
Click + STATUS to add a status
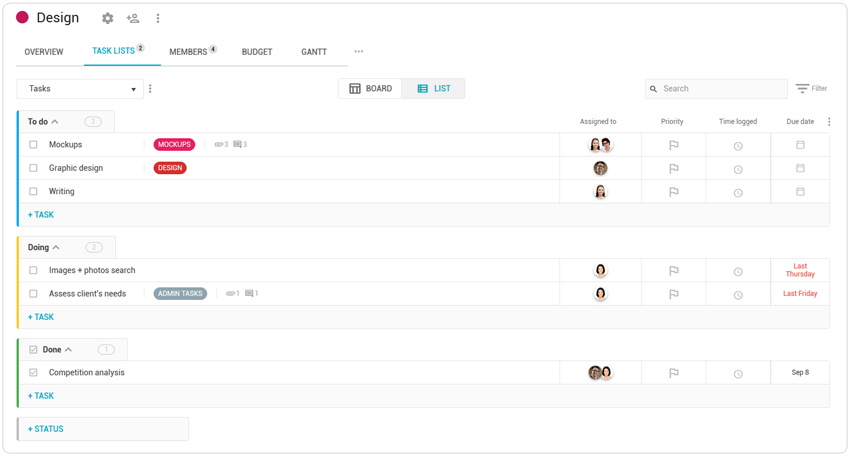[x=46, y=429]
